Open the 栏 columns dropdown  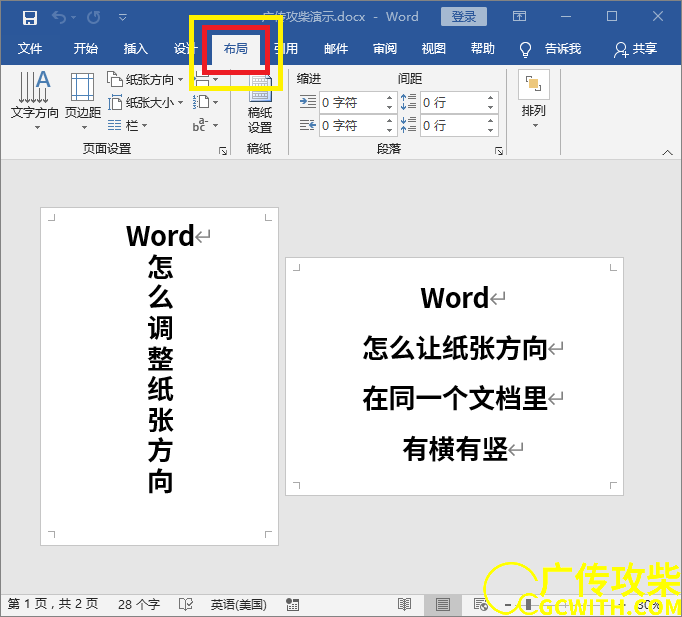click(127, 126)
